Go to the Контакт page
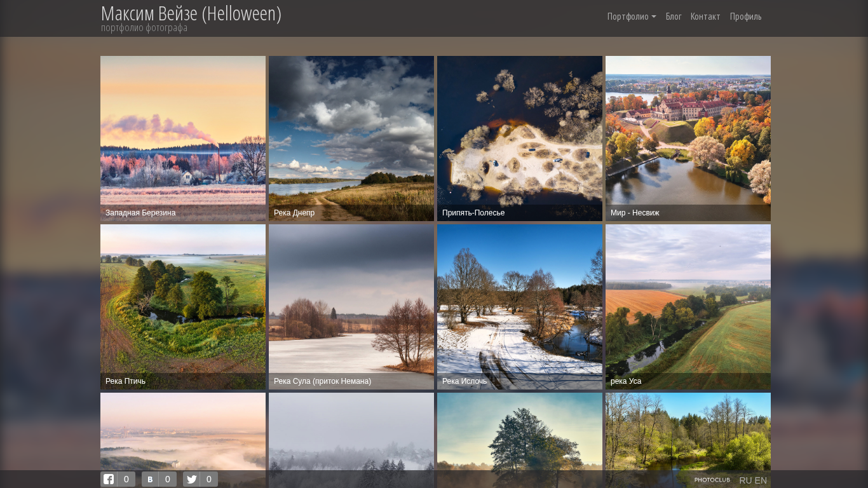The height and width of the screenshot is (488, 868). 705,17
